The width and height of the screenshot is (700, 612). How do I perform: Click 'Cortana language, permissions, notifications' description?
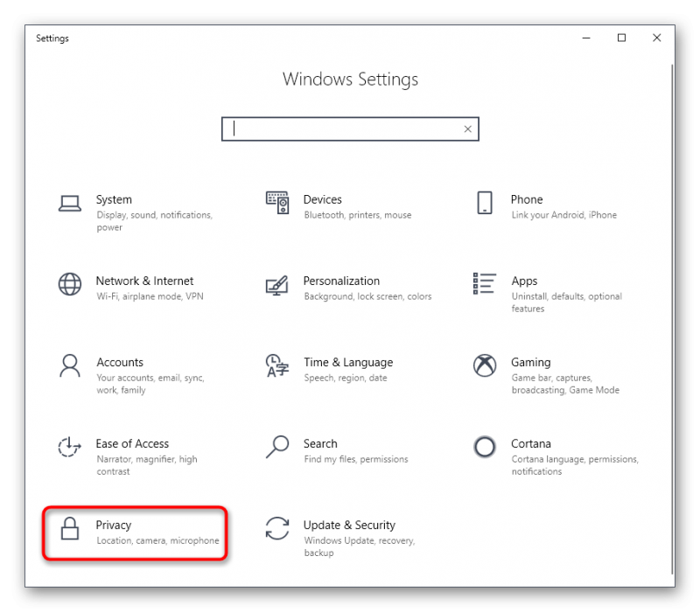point(575,465)
